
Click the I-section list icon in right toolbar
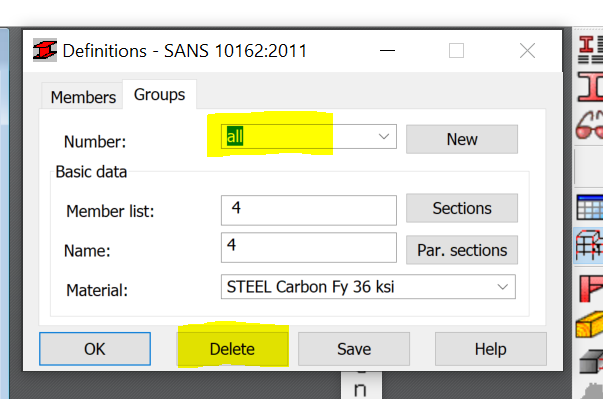[591, 50]
